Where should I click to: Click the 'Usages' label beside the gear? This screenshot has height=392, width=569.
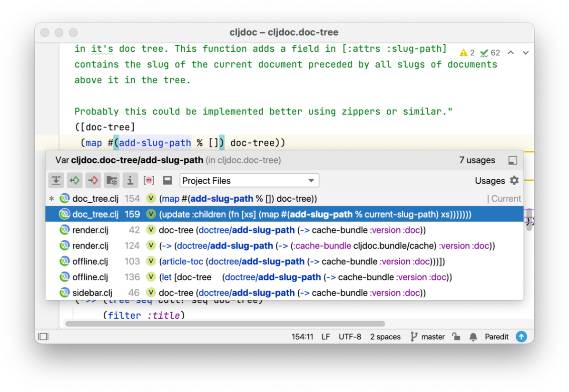(x=490, y=180)
